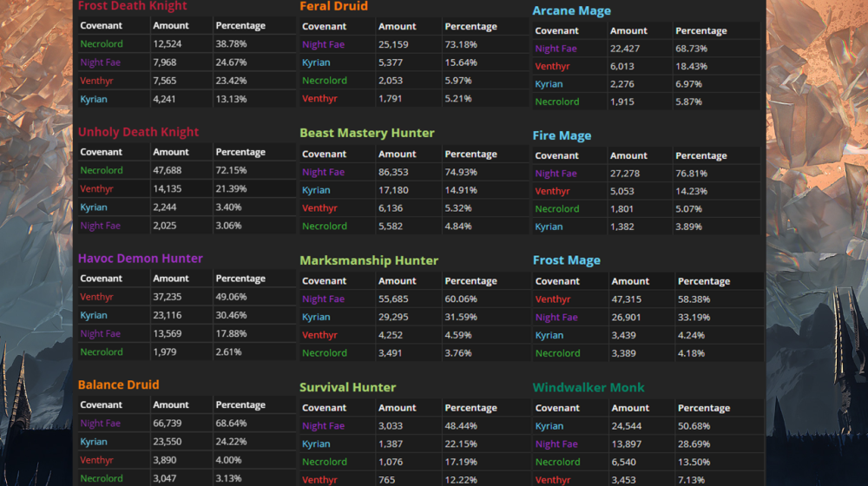
Task: Click the Frost Mage section title
Action: (566, 260)
